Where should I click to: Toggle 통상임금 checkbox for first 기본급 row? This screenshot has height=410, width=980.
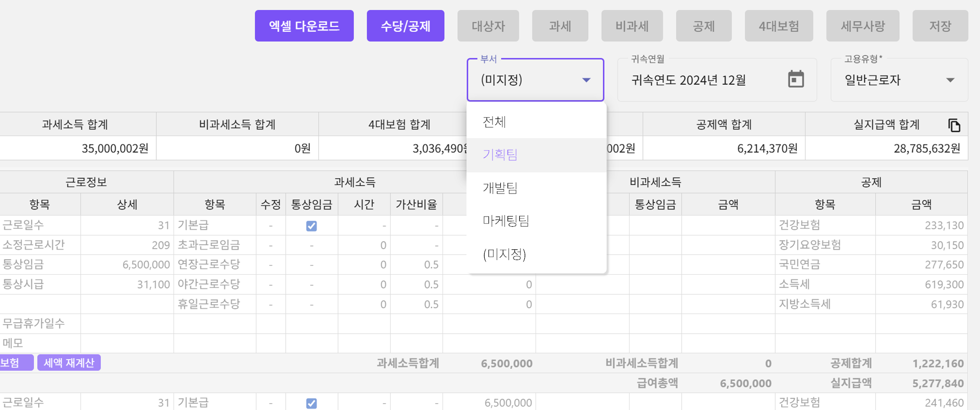[311, 226]
